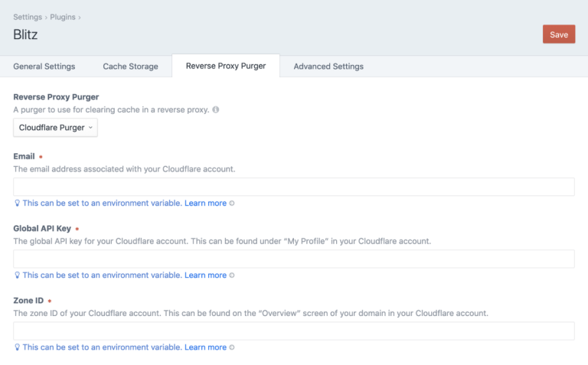Navigate to Settings in the breadcrumb

28,17
